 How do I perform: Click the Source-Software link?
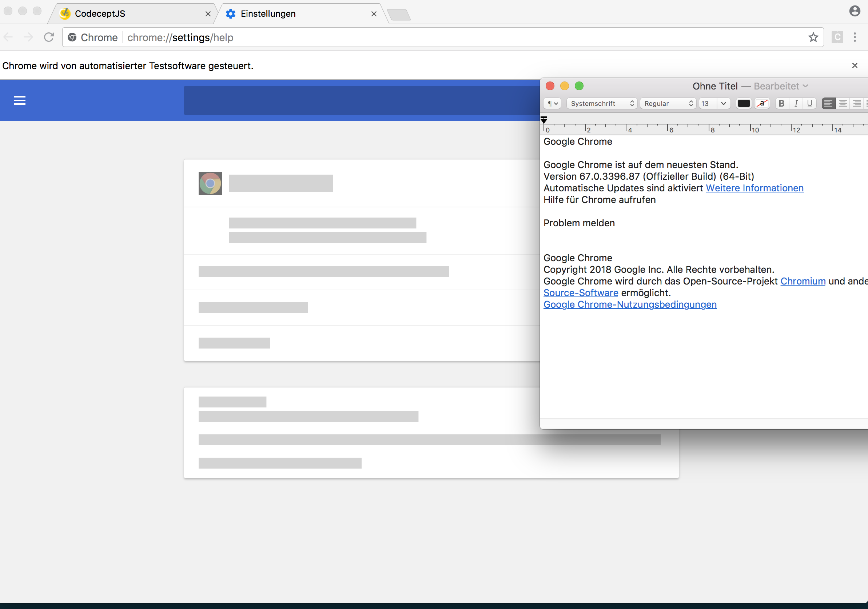pyautogui.click(x=581, y=293)
